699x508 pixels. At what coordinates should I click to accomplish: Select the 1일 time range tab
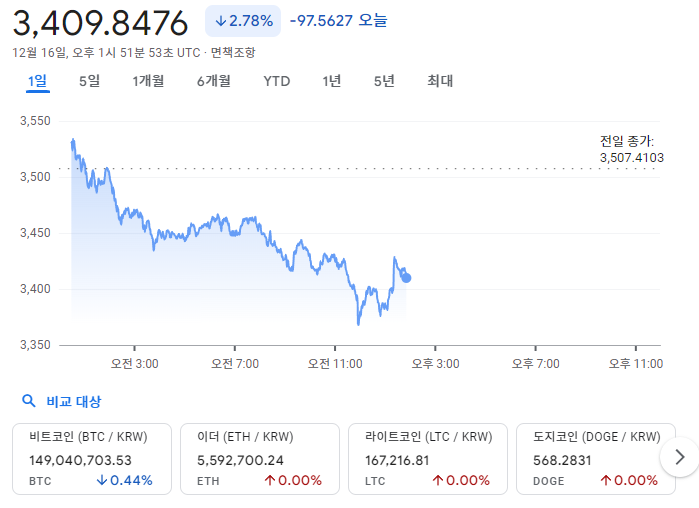(x=37, y=81)
